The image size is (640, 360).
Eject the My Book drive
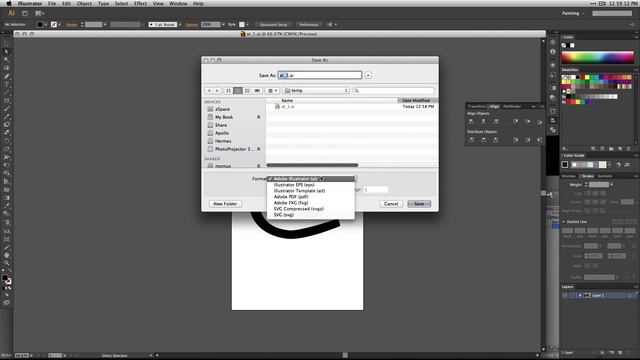pyautogui.click(x=258, y=117)
